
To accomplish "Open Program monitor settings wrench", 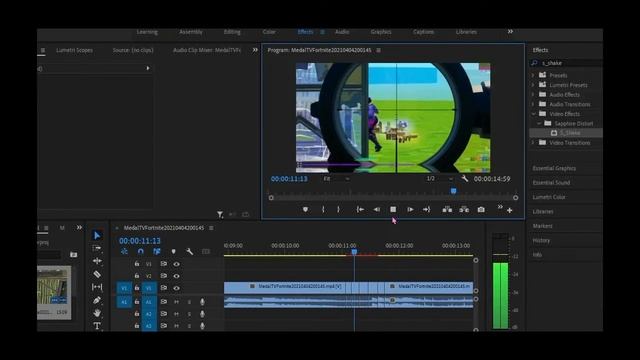I will 464,178.
